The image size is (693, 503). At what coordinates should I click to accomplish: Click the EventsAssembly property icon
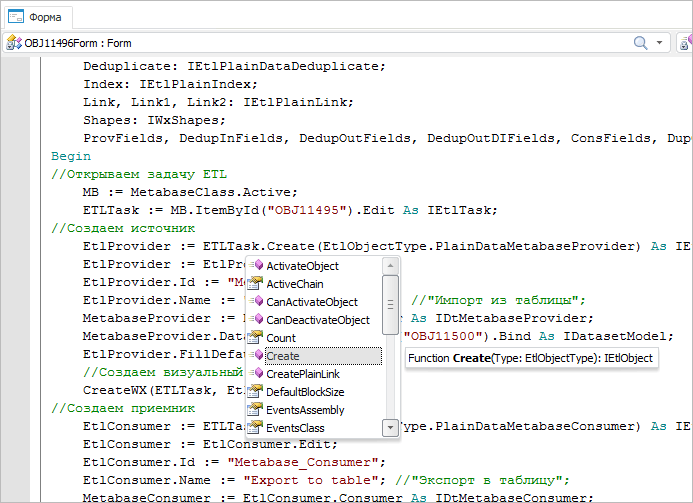click(255, 410)
